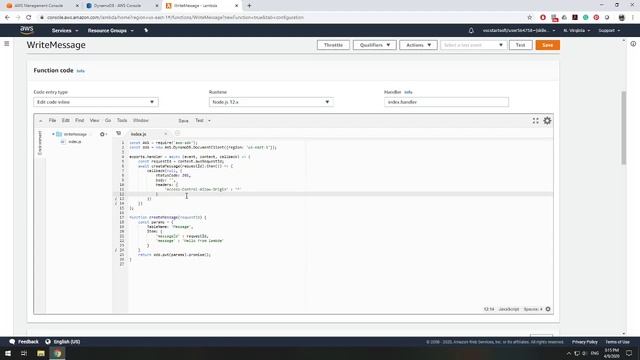Open the Windows Start menu
This screenshot has height=360, width=640.
click(x=8, y=353)
